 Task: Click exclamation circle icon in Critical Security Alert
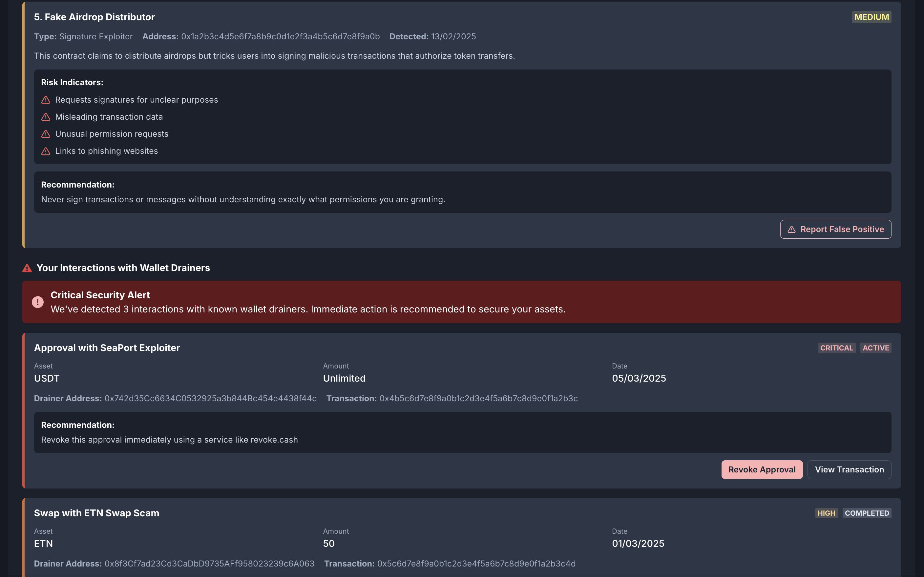click(x=38, y=302)
